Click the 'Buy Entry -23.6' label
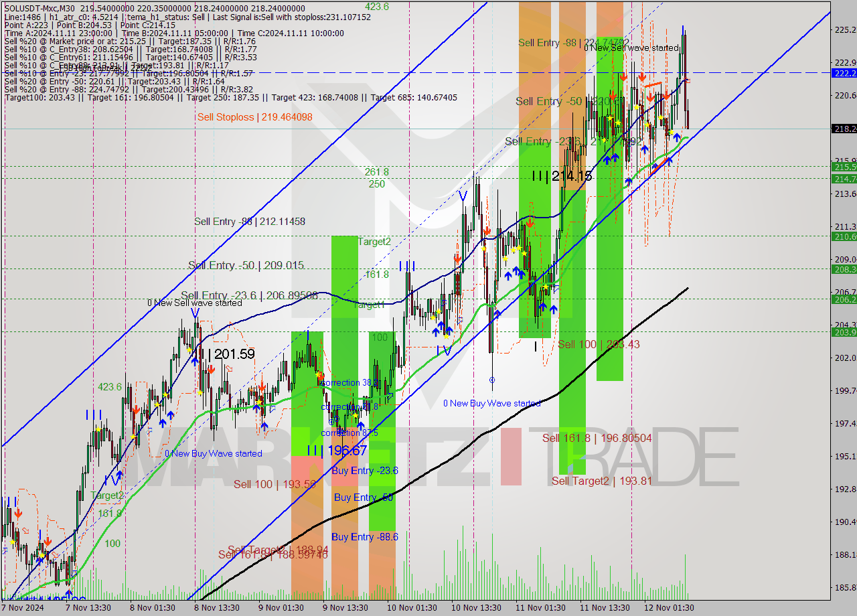Image resolution: width=857 pixels, height=616 pixels. click(x=365, y=471)
